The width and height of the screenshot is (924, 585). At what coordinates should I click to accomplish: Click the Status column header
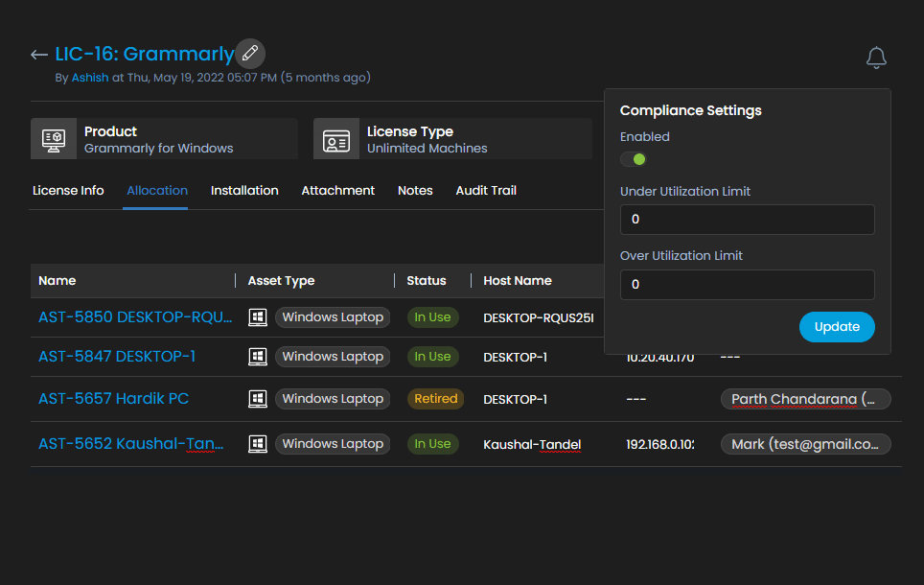pyautogui.click(x=426, y=281)
